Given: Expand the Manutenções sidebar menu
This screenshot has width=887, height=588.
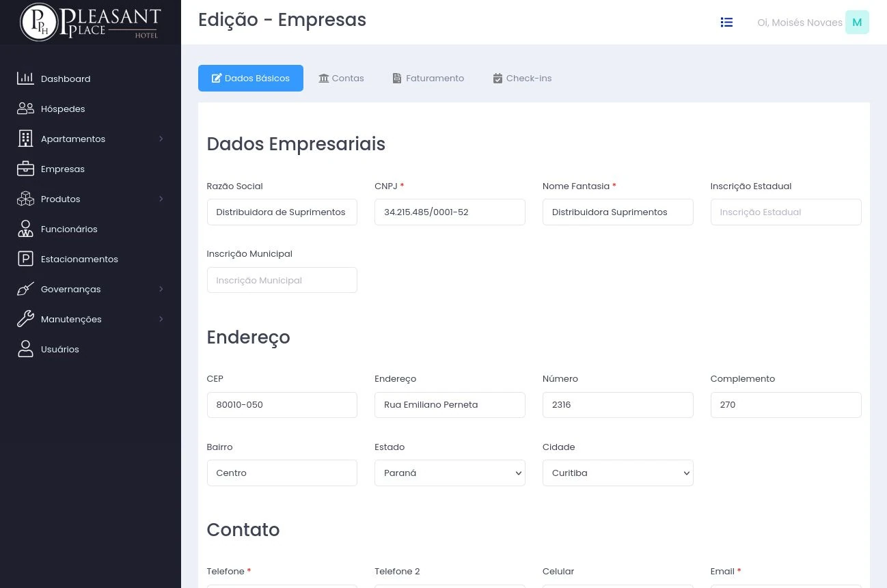Looking at the screenshot, I should 161,319.
